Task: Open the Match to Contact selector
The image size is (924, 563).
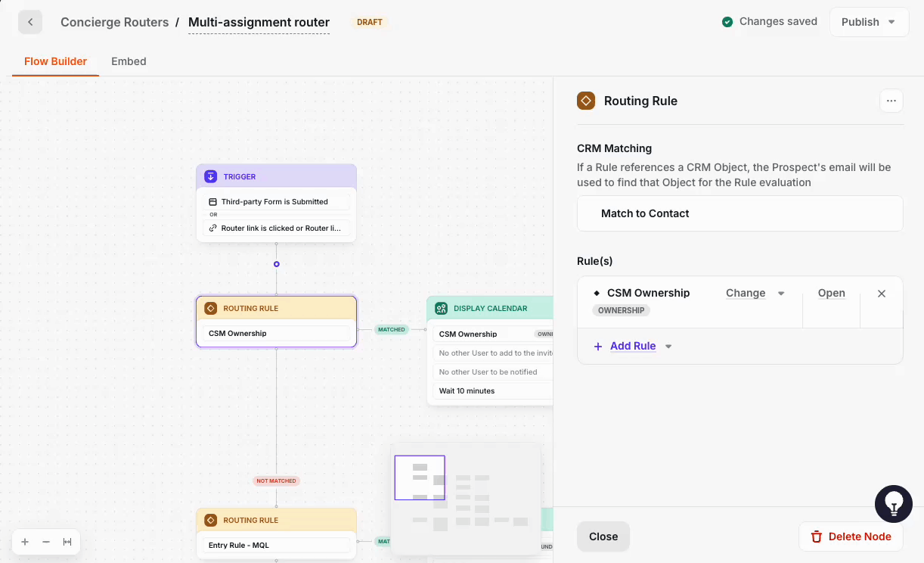Action: (740, 213)
